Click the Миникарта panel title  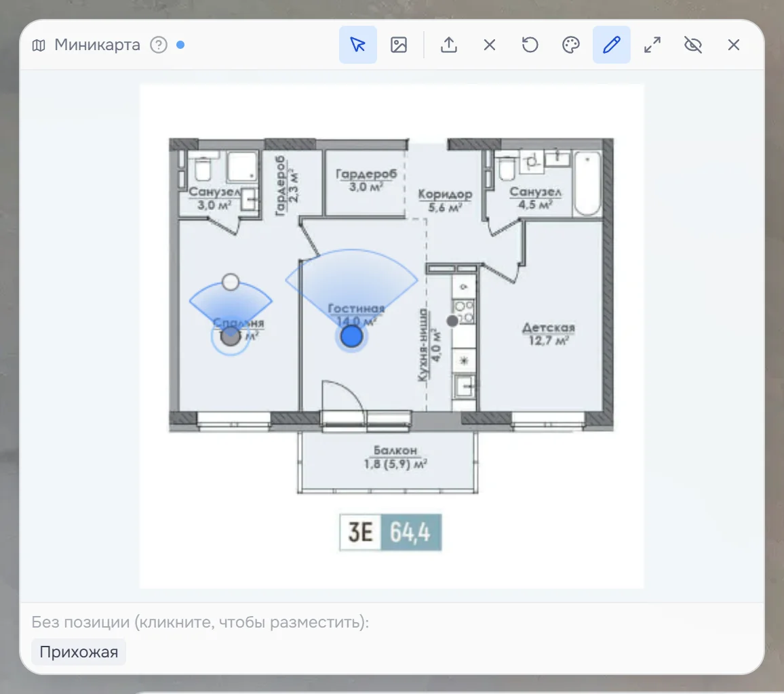98,45
